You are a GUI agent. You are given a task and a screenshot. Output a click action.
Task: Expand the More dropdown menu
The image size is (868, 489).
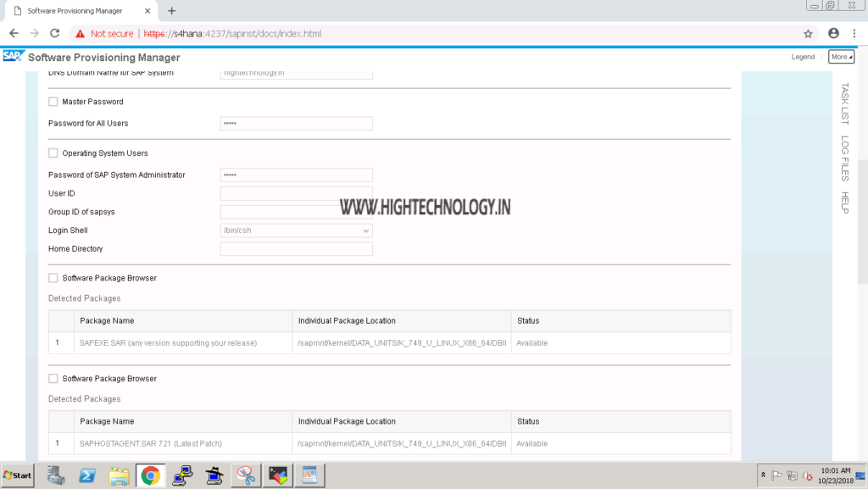click(x=841, y=57)
